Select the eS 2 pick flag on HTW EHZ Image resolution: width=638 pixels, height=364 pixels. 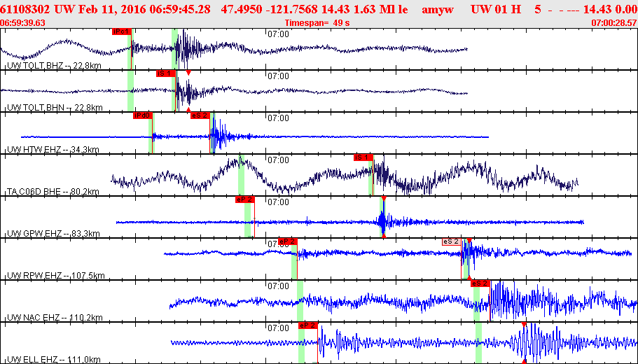pyautogui.click(x=200, y=115)
